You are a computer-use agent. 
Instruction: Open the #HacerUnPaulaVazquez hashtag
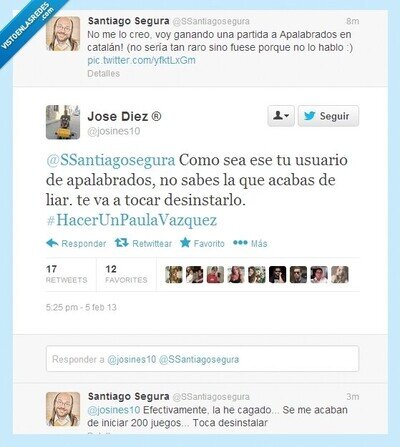(131, 220)
